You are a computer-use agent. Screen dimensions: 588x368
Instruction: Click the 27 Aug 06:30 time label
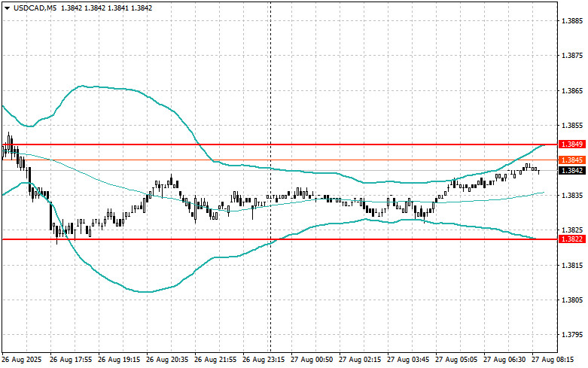click(504, 360)
